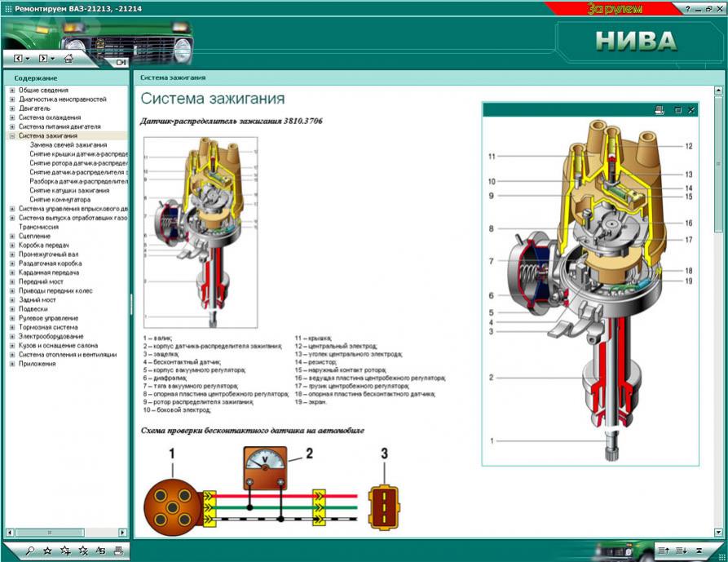Screen dimensions: 728x562
Task: Remove bookmark with the star-cross icon
Action: (83, 551)
